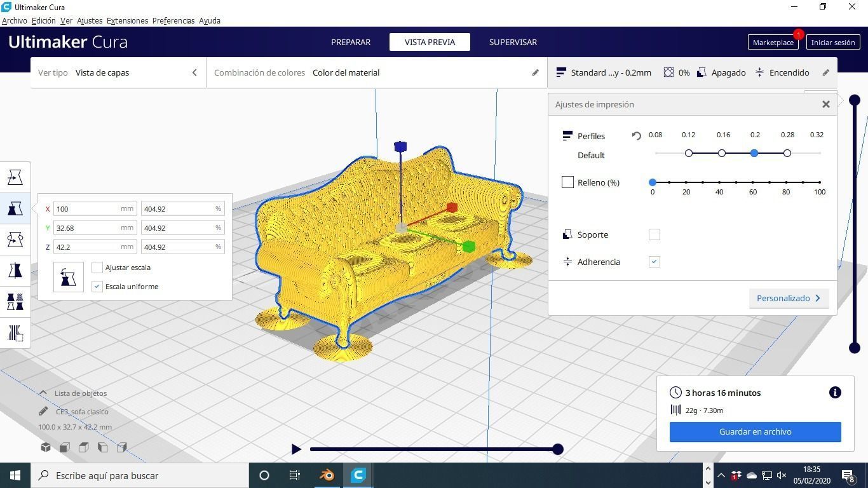Open the Windows notification center icon

coord(848,475)
